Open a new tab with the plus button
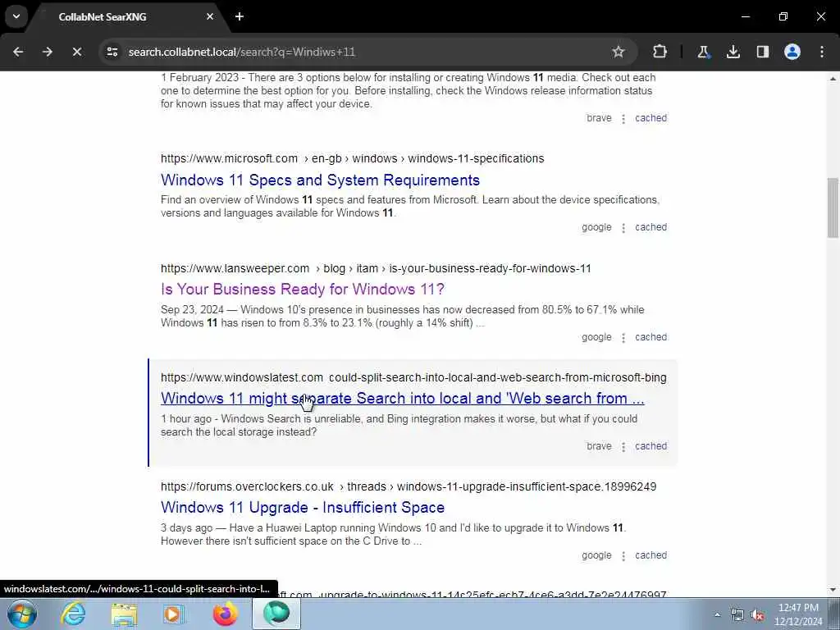Image resolution: width=840 pixels, height=630 pixels. coord(240,16)
